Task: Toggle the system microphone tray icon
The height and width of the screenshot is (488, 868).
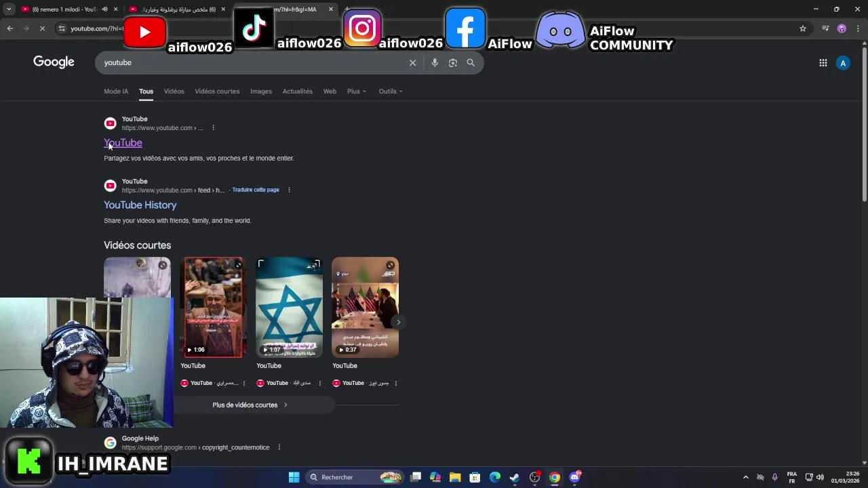Action: click(774, 477)
